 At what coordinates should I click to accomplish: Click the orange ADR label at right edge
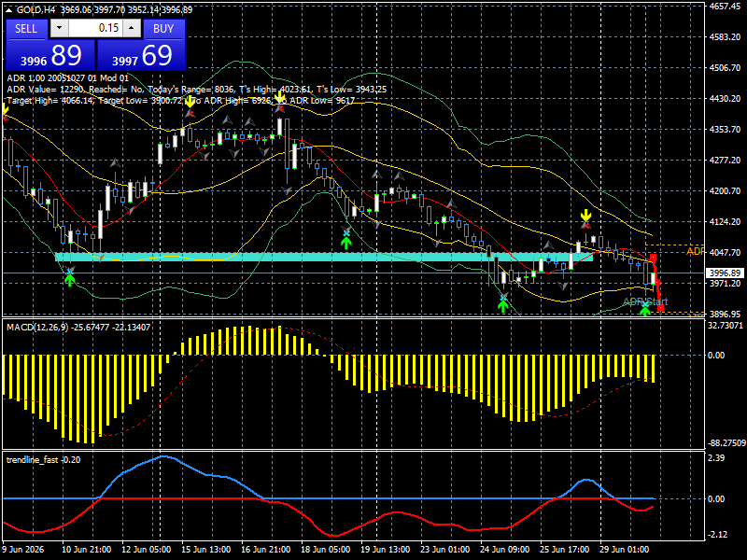[695, 251]
